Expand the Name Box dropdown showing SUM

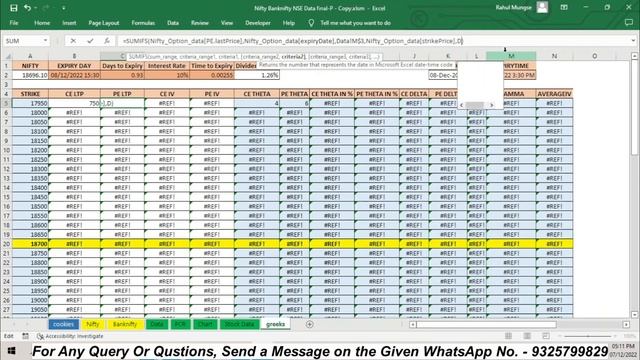[45, 41]
